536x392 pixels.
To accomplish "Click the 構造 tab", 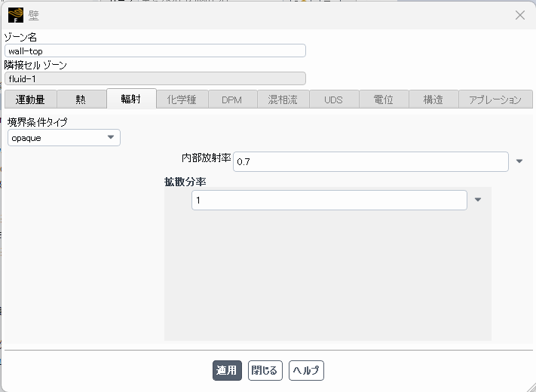I will 433,100.
